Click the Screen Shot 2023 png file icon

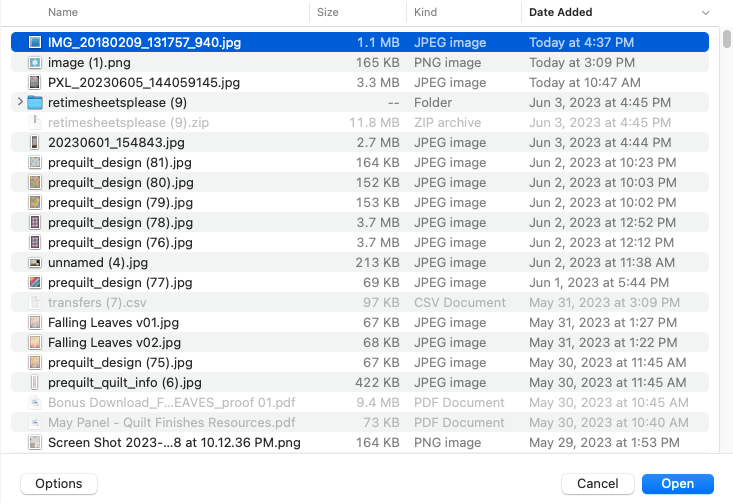point(35,442)
